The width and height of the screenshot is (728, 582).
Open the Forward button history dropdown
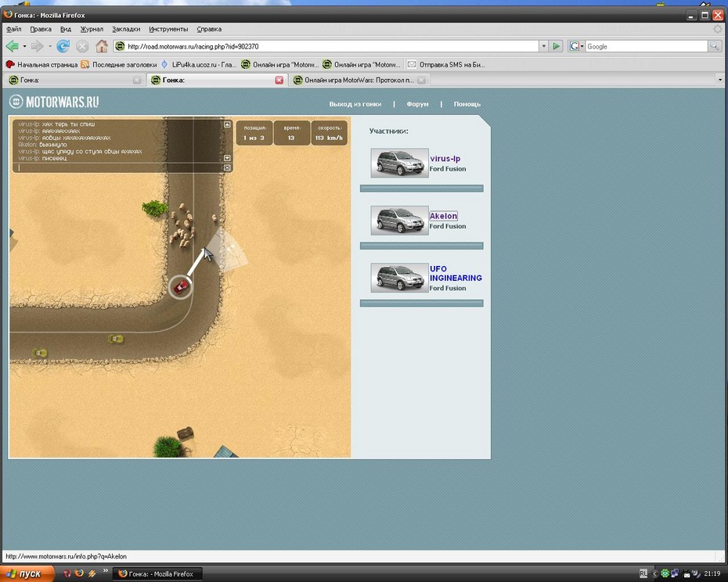pos(49,46)
